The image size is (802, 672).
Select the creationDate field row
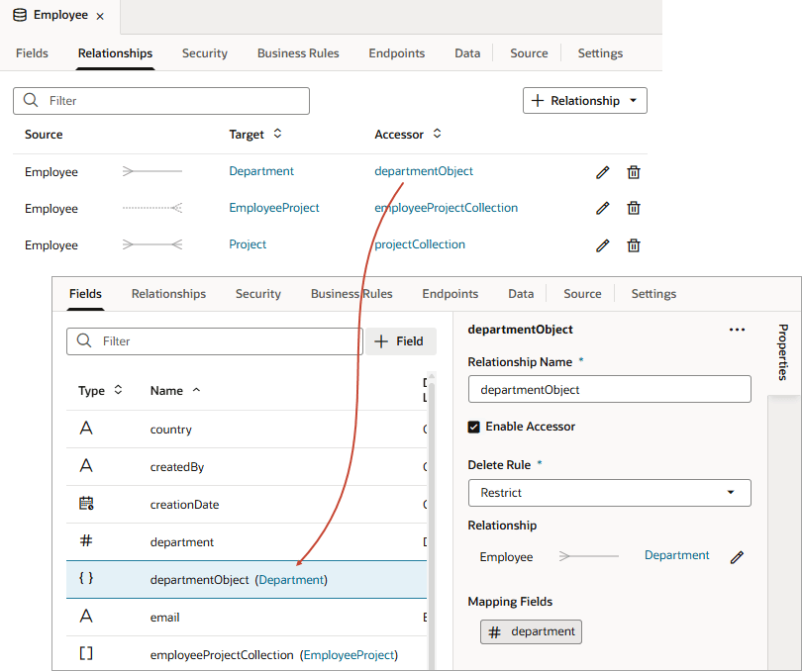pyautogui.click(x=247, y=505)
